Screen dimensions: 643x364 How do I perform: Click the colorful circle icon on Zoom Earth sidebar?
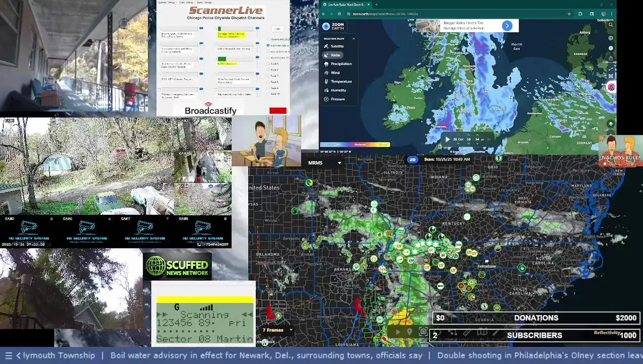[x=611, y=87]
